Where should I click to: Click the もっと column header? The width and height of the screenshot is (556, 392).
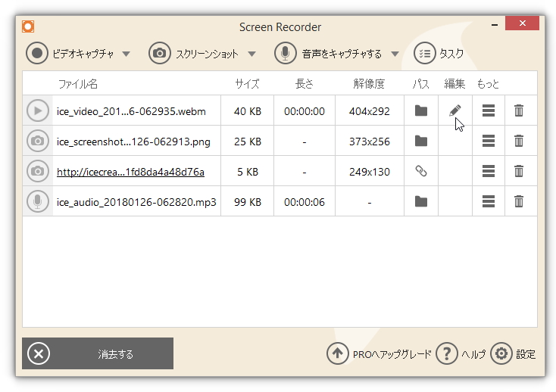coord(488,84)
